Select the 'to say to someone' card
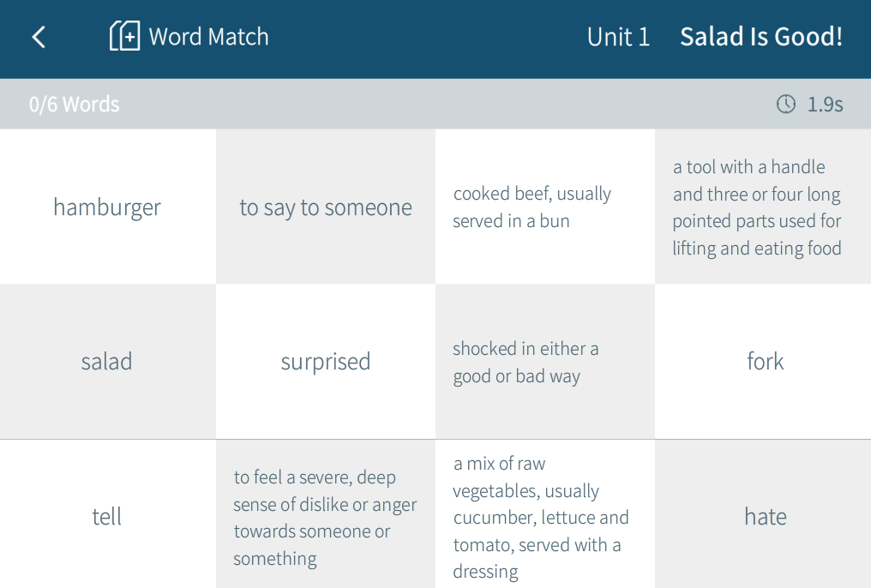The height and width of the screenshot is (588, 871). click(x=326, y=207)
